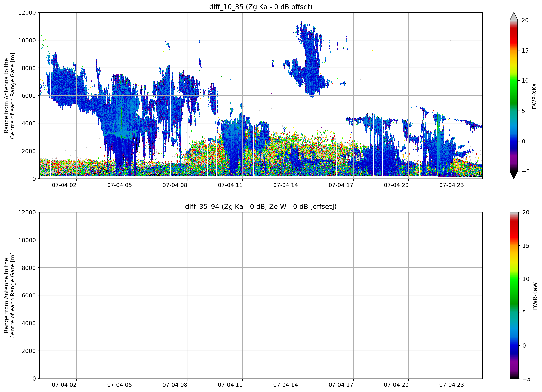Click the "6000" tick on the bottom plot
542x392 pixels.
[x=29, y=295]
